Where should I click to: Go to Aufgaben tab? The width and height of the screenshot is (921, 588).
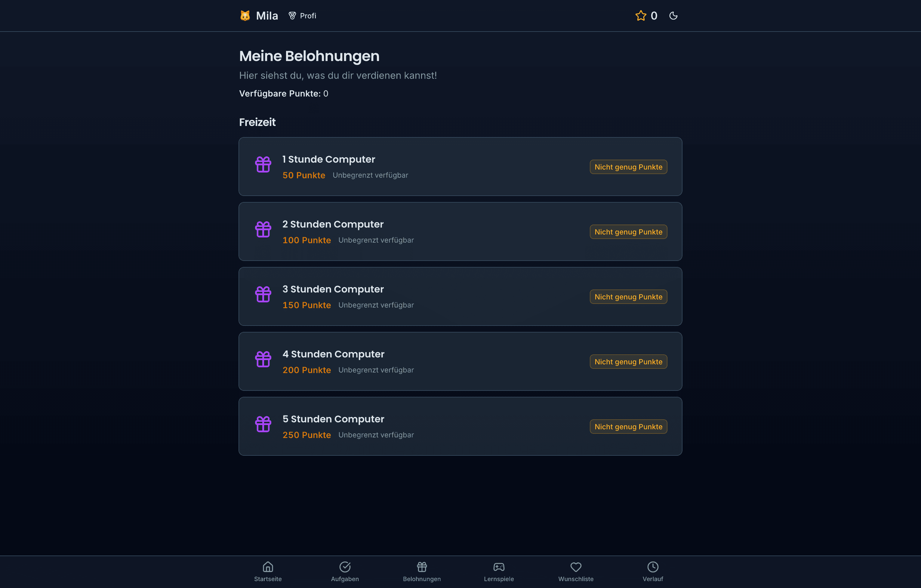(345, 571)
